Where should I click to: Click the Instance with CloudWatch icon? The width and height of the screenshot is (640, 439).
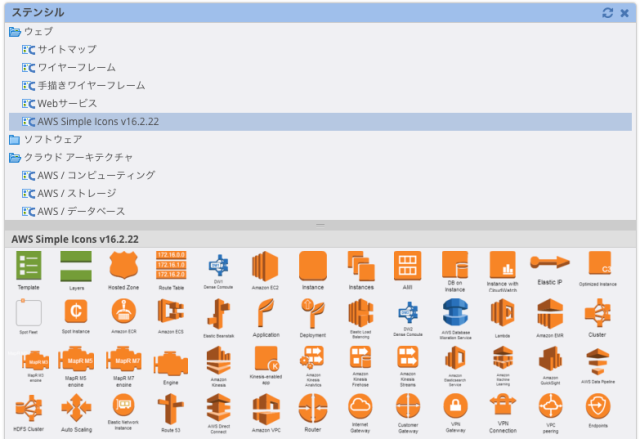click(502, 264)
